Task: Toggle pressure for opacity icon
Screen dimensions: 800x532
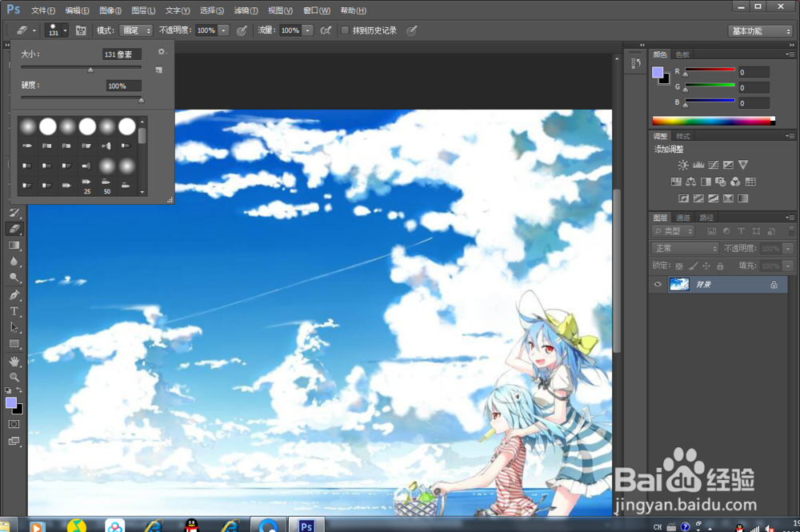Action: coord(242,30)
